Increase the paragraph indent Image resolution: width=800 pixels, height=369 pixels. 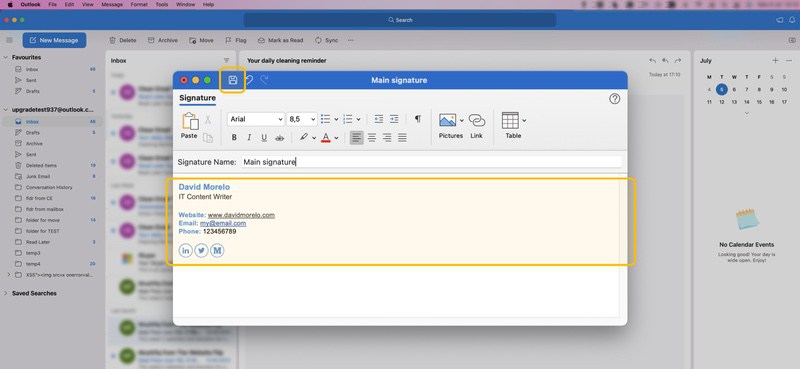point(394,119)
